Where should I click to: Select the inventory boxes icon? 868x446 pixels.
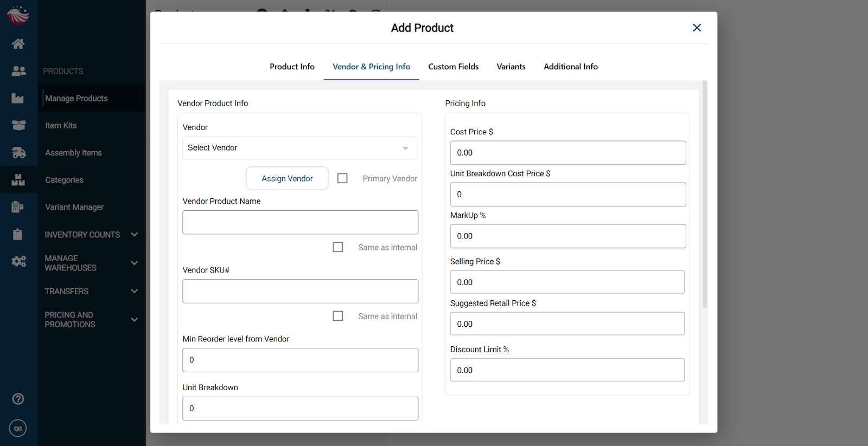point(18,180)
